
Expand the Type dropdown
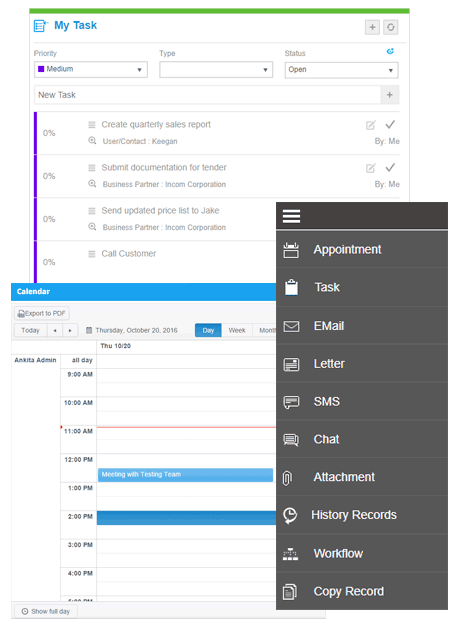pyautogui.click(x=216, y=70)
